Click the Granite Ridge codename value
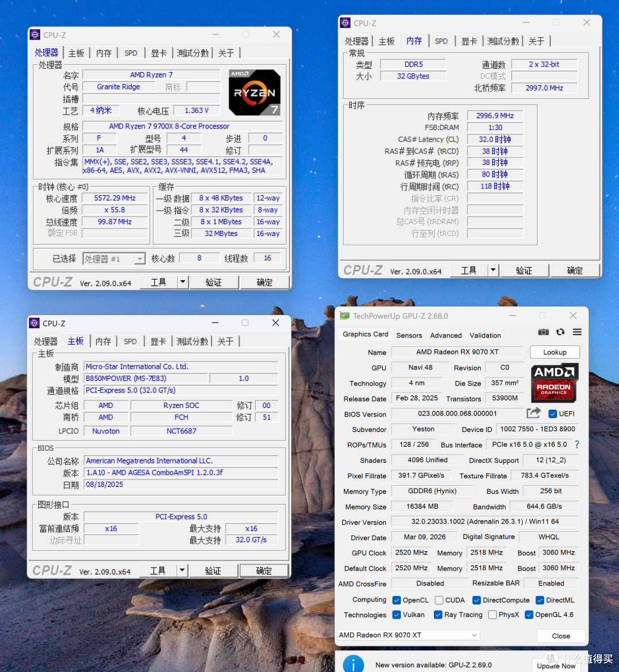 click(118, 87)
